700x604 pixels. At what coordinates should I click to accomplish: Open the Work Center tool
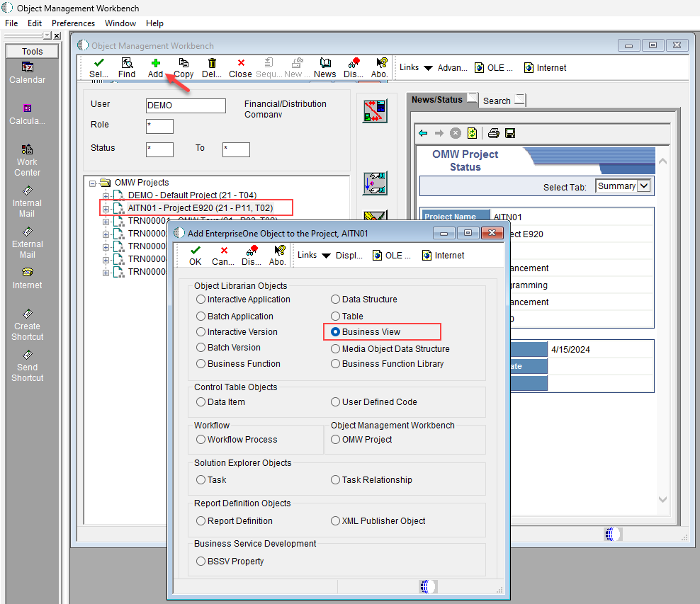click(x=27, y=161)
